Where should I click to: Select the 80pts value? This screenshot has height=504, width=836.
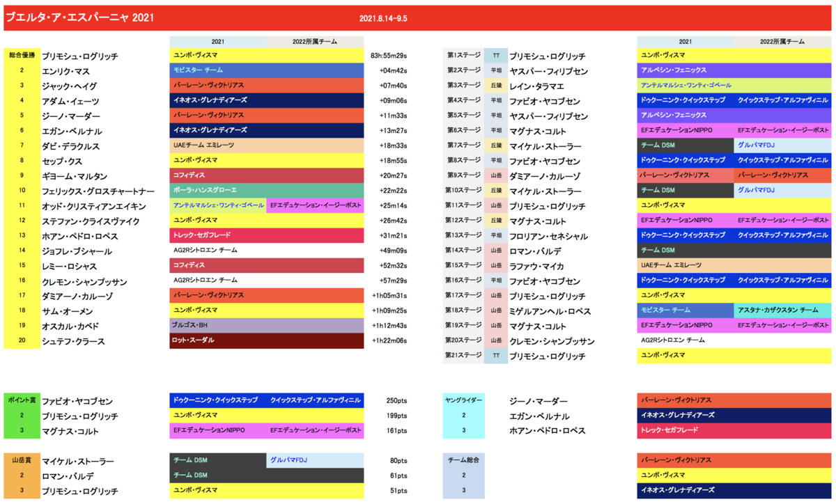[400, 462]
